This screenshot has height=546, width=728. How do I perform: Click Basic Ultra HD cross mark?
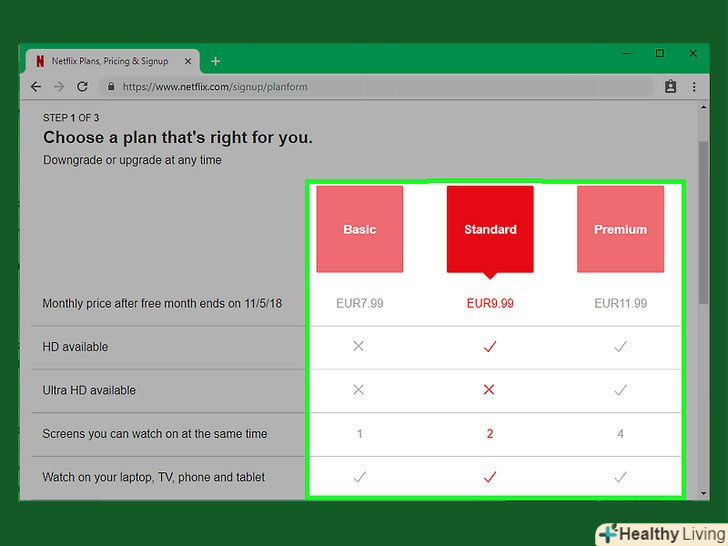[x=358, y=390]
